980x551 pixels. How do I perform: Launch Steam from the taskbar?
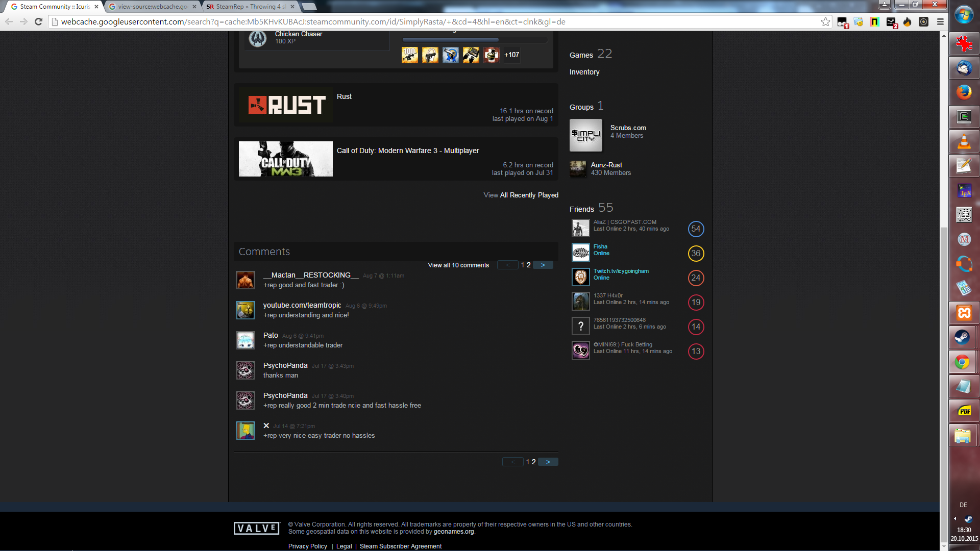point(963,337)
